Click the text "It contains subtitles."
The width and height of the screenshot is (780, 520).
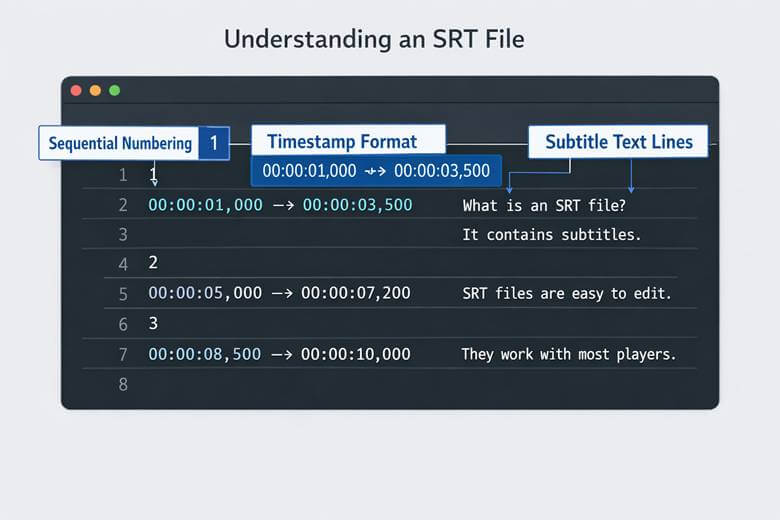[x=551, y=235]
